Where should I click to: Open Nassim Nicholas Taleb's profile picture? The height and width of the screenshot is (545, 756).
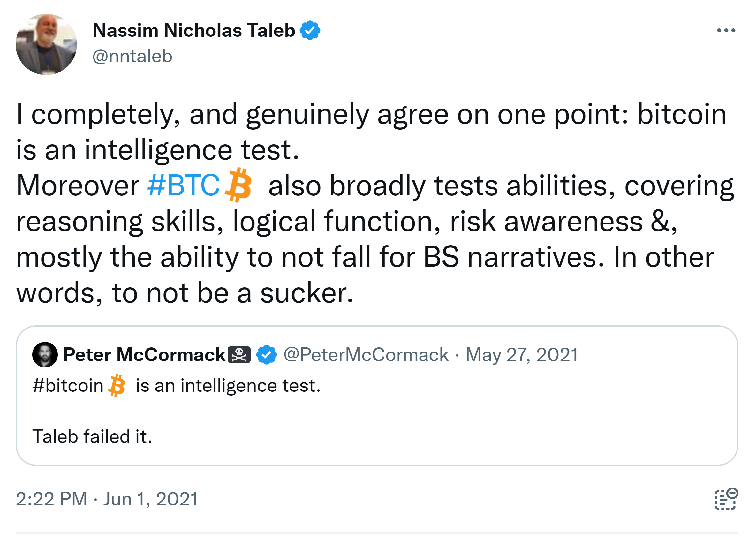pos(46,44)
